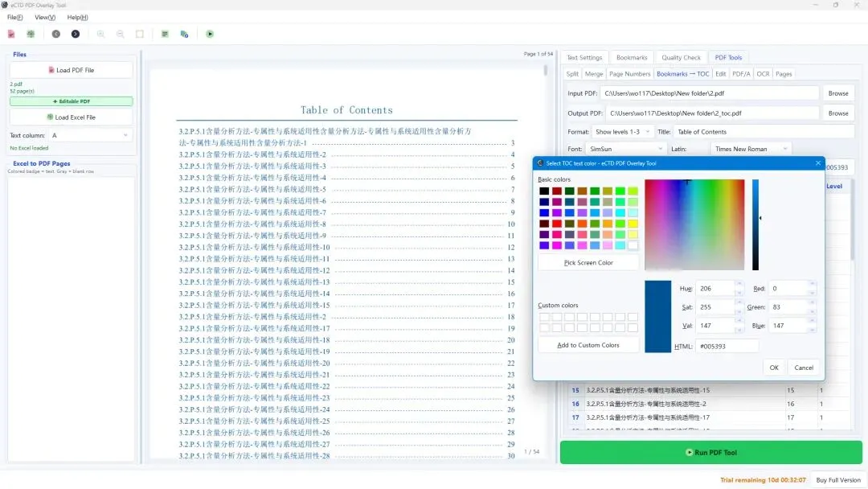This screenshot has height=489, width=868.
Task: Click the green Excel grid toolbar icon
Action: (x=31, y=35)
